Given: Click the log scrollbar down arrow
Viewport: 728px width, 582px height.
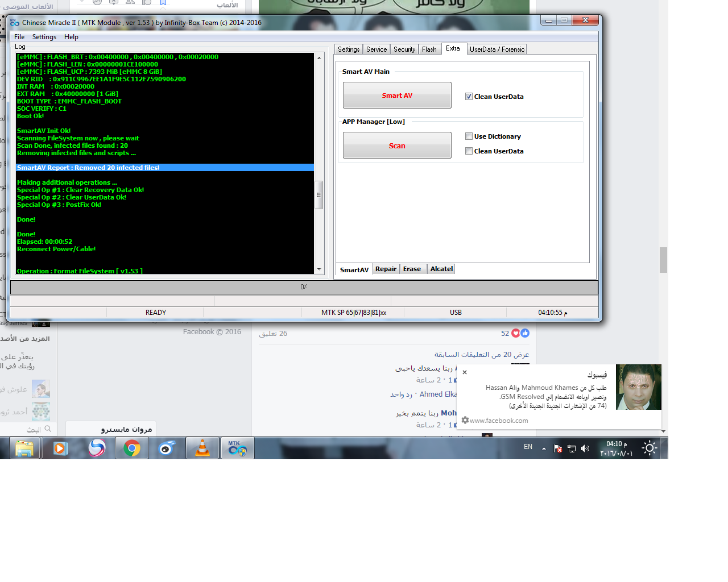Looking at the screenshot, I should click(319, 269).
